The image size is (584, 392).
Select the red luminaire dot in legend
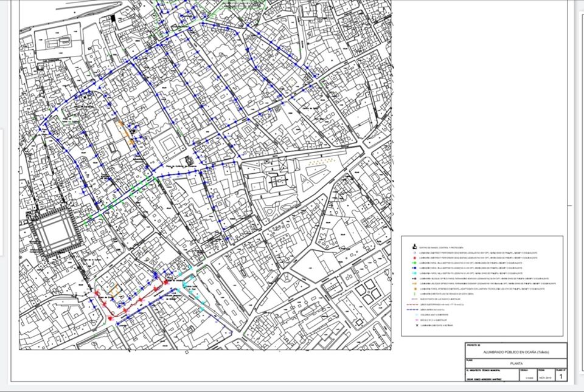tap(415, 257)
